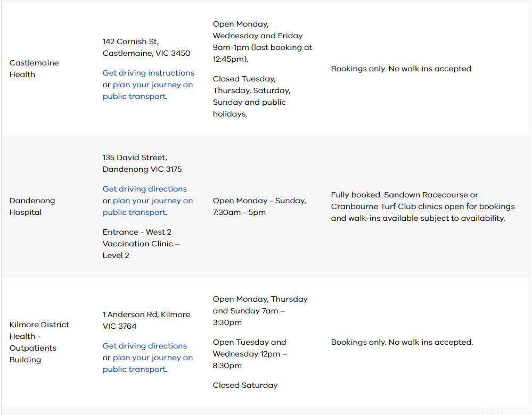Click Castlemaine's 'Bookings only. No walk ins' note
The width and height of the screenshot is (532, 415).
click(402, 69)
